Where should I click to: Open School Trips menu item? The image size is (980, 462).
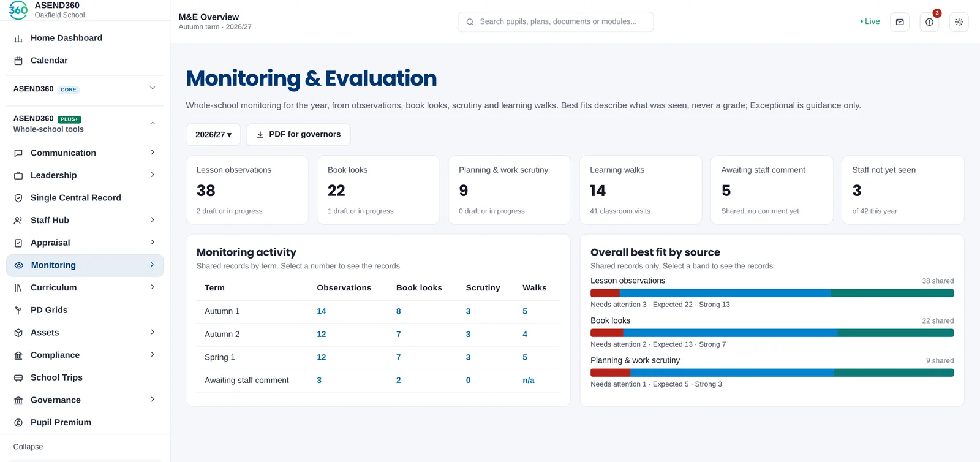coord(85,377)
